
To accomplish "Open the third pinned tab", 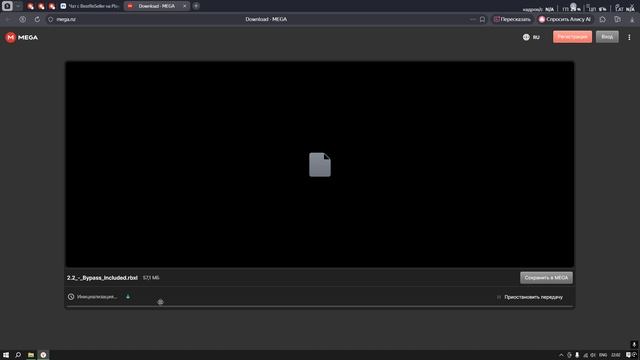I will tap(52, 6).
